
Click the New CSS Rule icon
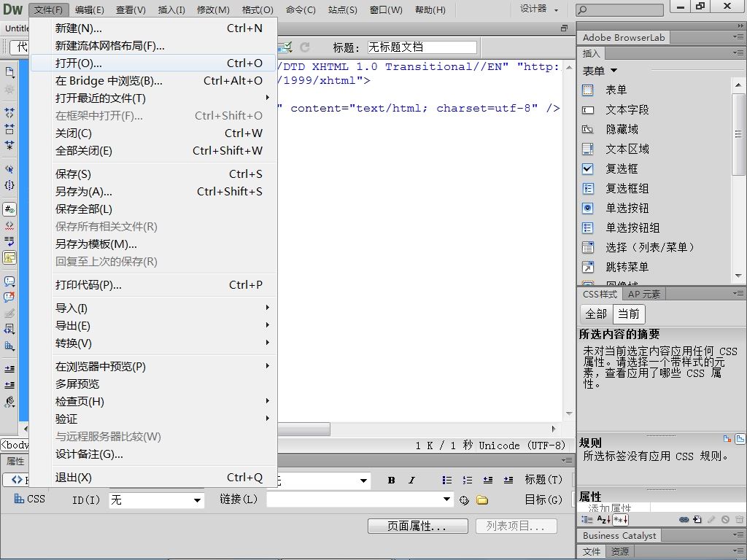click(x=697, y=519)
